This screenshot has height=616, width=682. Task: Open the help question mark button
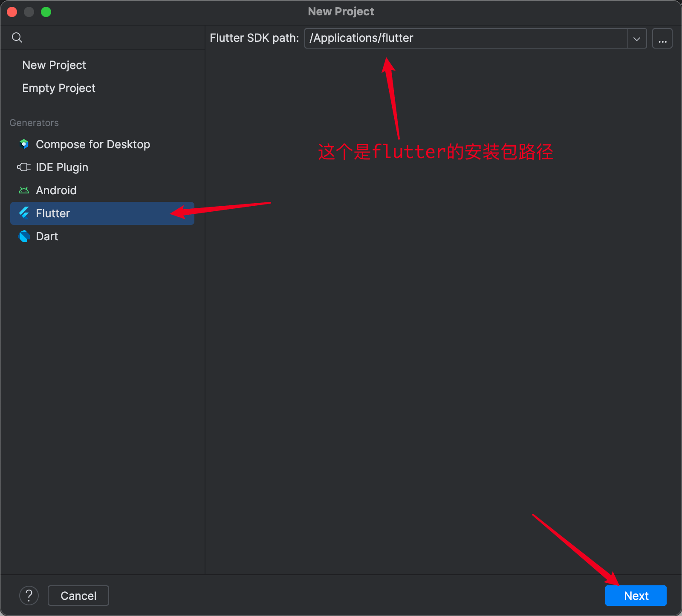point(29,595)
